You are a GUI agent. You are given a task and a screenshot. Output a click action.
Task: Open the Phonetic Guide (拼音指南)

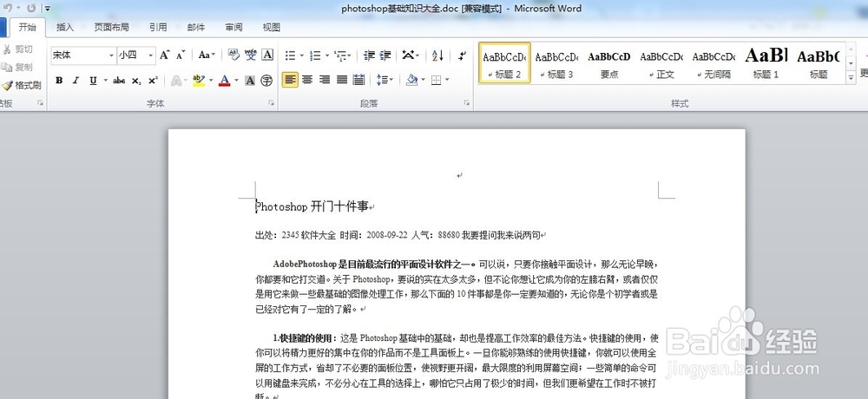click(251, 55)
